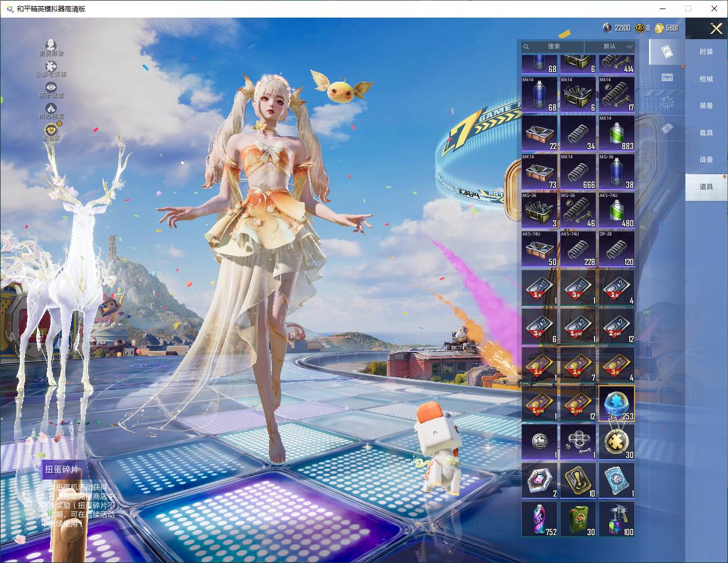Select the ticket sub-category icon
728x563 pixels.
(x=667, y=129)
